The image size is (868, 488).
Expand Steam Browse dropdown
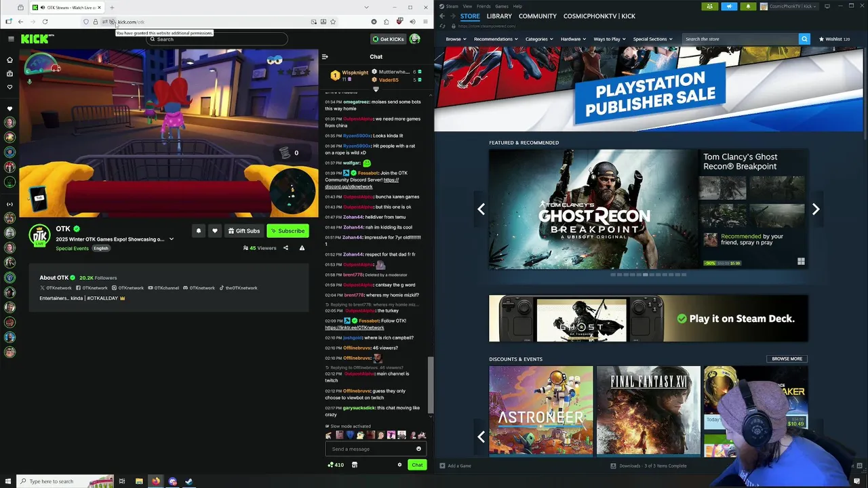(x=456, y=39)
